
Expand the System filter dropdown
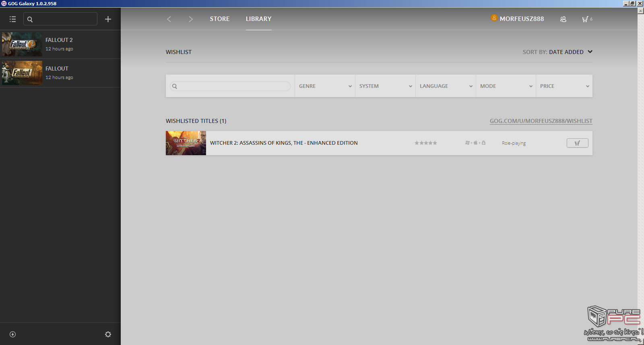pyautogui.click(x=385, y=86)
